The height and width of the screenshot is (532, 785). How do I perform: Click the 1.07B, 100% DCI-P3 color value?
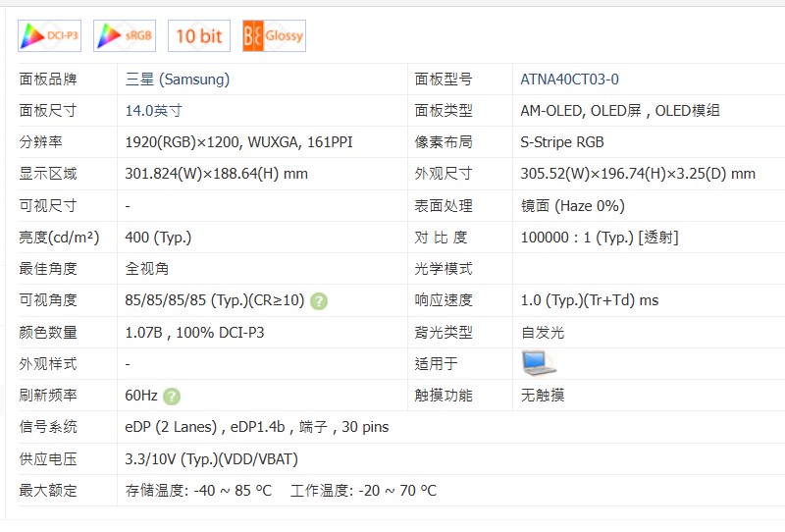(x=194, y=333)
